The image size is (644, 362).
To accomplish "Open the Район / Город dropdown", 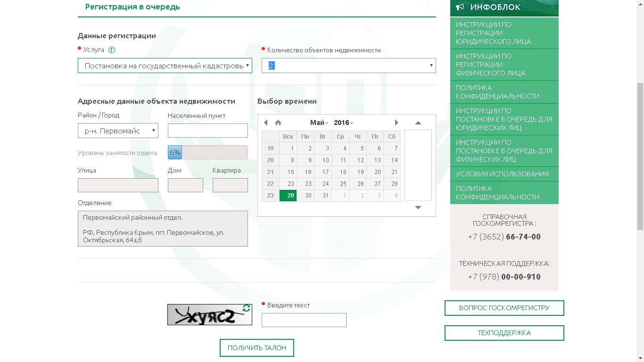I will coord(118,131).
